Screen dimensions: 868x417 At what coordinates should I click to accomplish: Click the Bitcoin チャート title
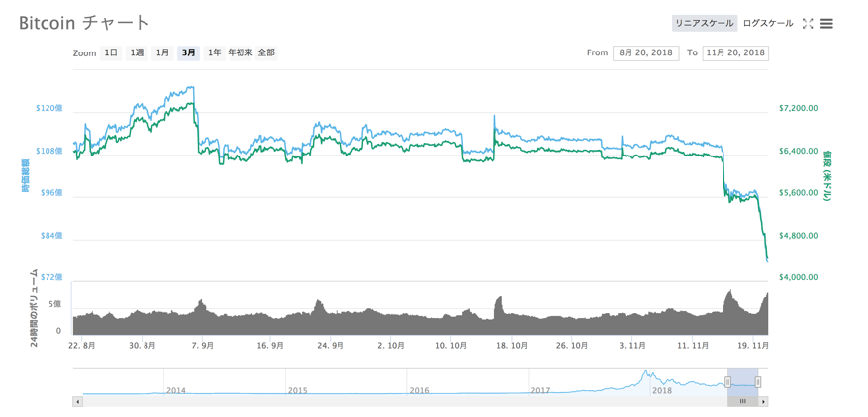coord(84,23)
